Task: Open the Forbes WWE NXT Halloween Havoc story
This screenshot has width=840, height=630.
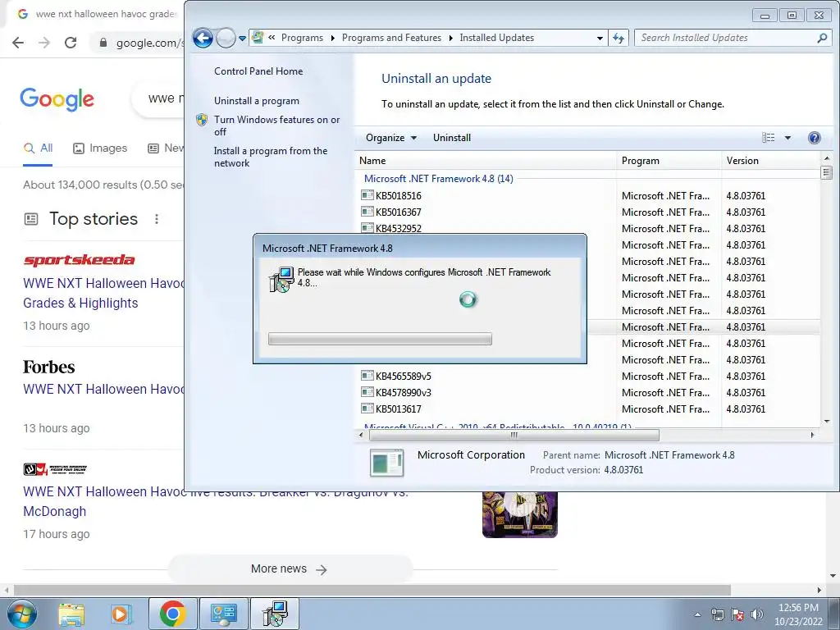Action: 103,390
